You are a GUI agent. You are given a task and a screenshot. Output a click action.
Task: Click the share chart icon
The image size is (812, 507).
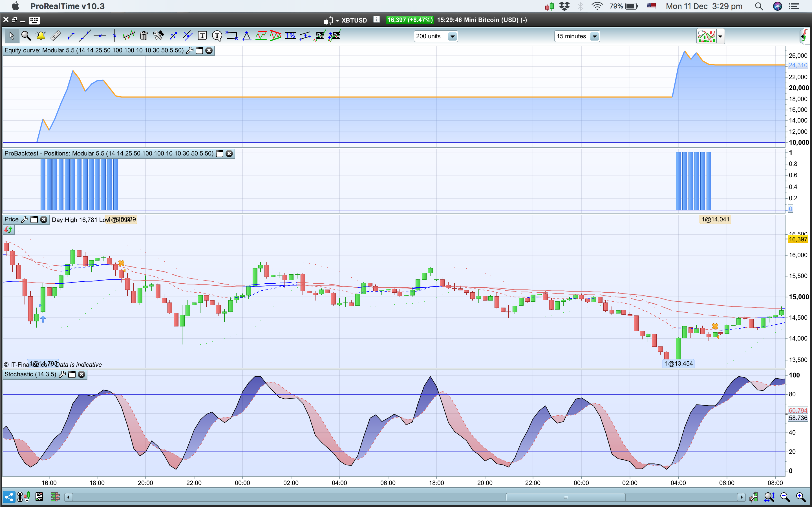click(9, 497)
